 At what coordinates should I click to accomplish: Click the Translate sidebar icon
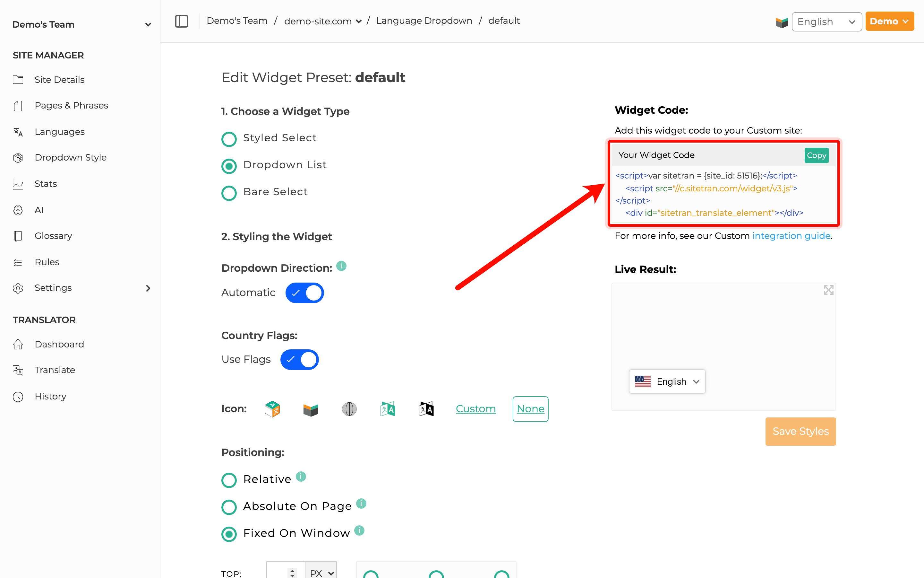tap(18, 370)
